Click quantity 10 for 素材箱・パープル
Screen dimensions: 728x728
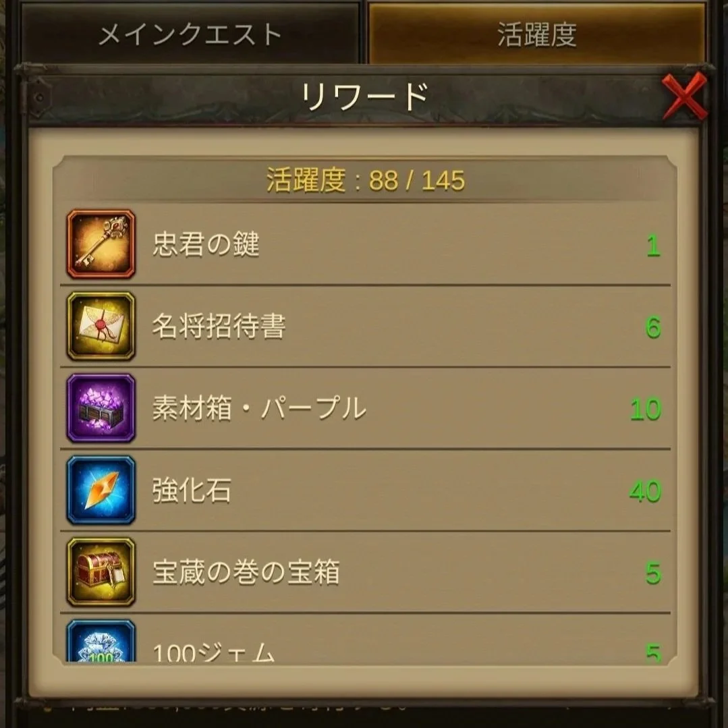(646, 410)
